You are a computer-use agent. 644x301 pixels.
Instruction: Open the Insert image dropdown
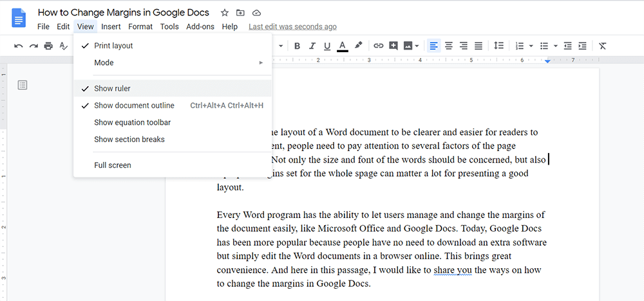pyautogui.click(x=417, y=46)
